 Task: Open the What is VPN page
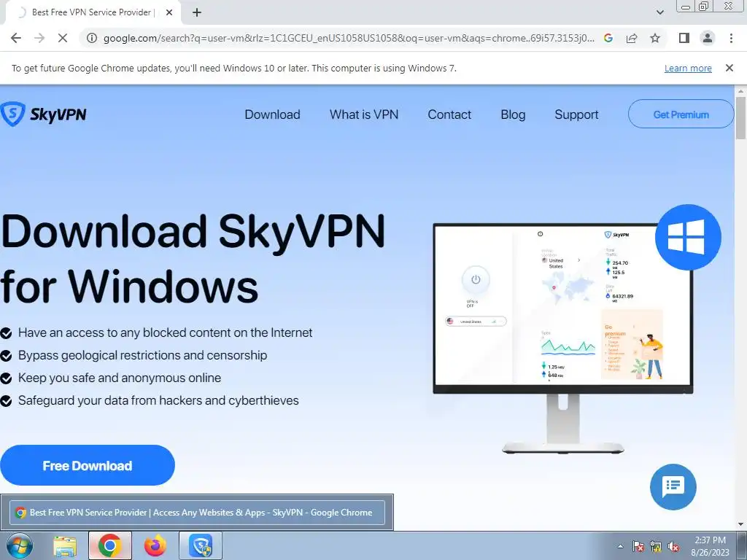tap(364, 114)
